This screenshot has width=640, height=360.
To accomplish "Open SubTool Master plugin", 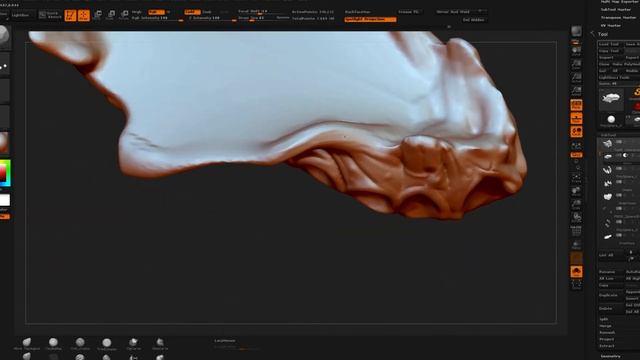I will click(616, 9).
